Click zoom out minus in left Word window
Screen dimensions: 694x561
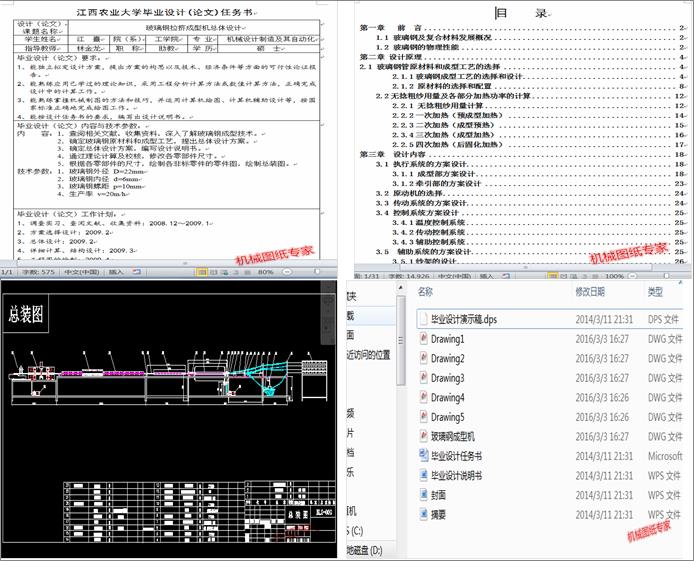coord(287,272)
